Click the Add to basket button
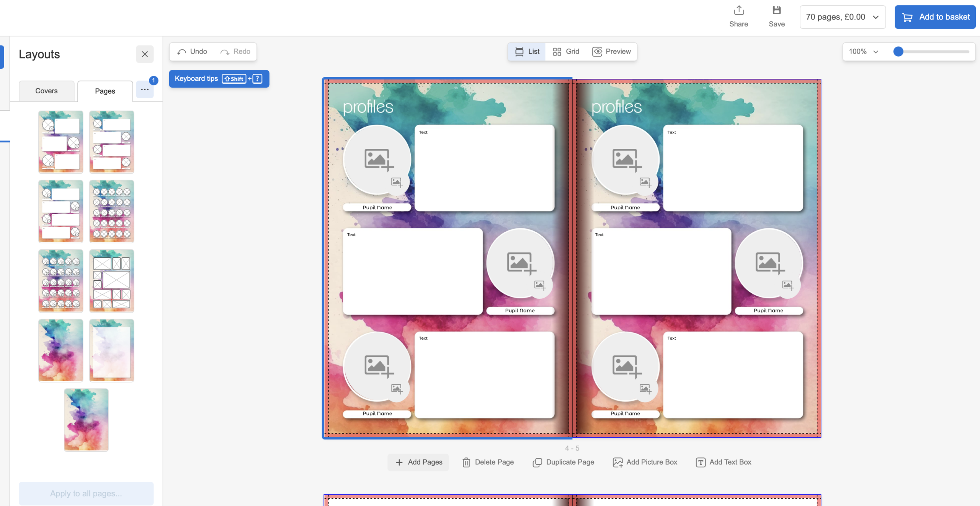The image size is (980, 506). coord(935,17)
